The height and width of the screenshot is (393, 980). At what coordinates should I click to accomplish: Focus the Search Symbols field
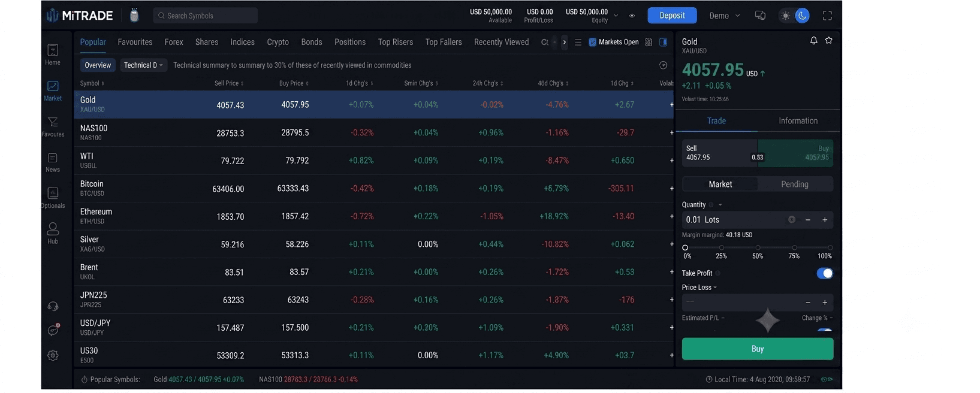[206, 16]
